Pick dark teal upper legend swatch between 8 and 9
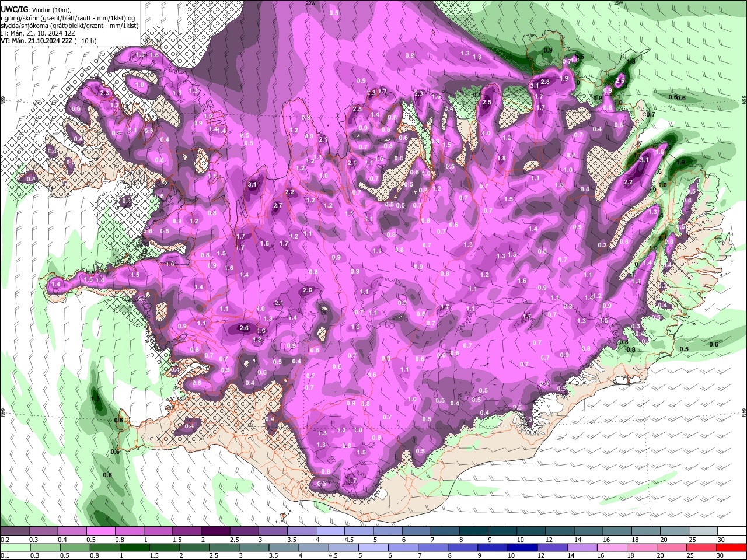Viewport: 747px width, 560px height. [x=474, y=531]
